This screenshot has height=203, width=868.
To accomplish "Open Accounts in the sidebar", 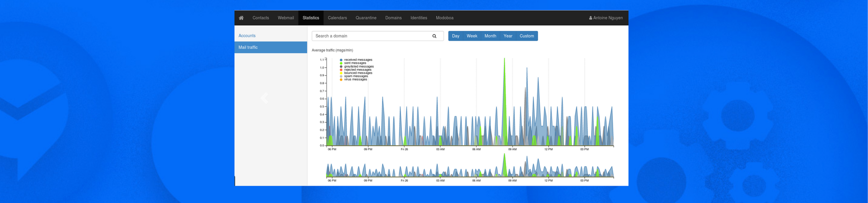I will pyautogui.click(x=247, y=36).
